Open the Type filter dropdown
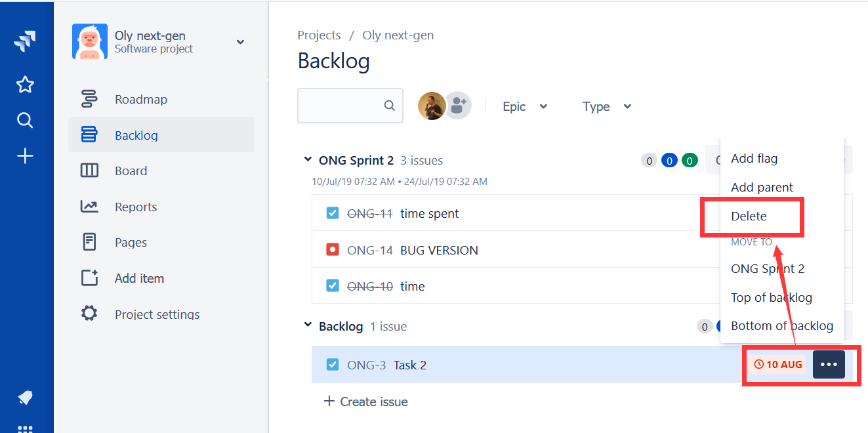This screenshot has width=868, height=433. [x=607, y=106]
